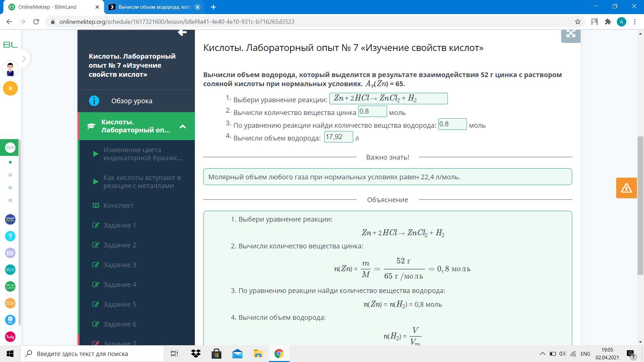Open the taskbar clock showing 19:05
This screenshot has width=644, height=362.
pyautogui.click(x=607, y=354)
